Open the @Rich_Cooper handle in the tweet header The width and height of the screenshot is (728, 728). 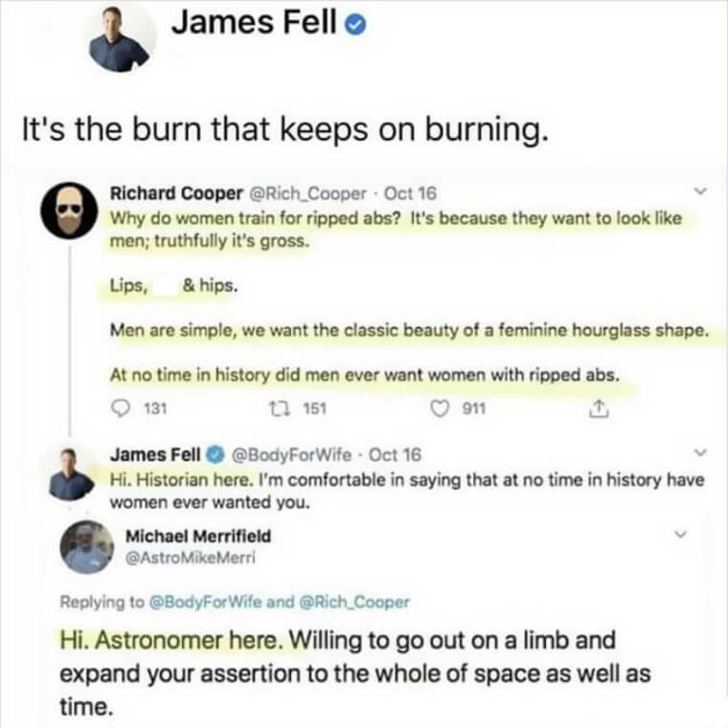pos(308,193)
